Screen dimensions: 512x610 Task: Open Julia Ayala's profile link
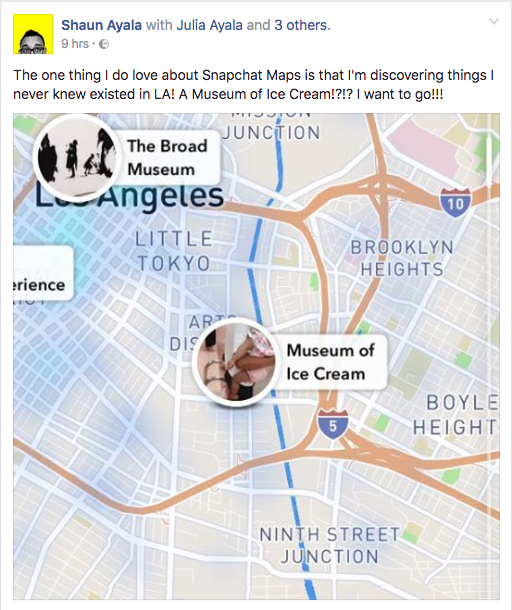[x=209, y=25]
